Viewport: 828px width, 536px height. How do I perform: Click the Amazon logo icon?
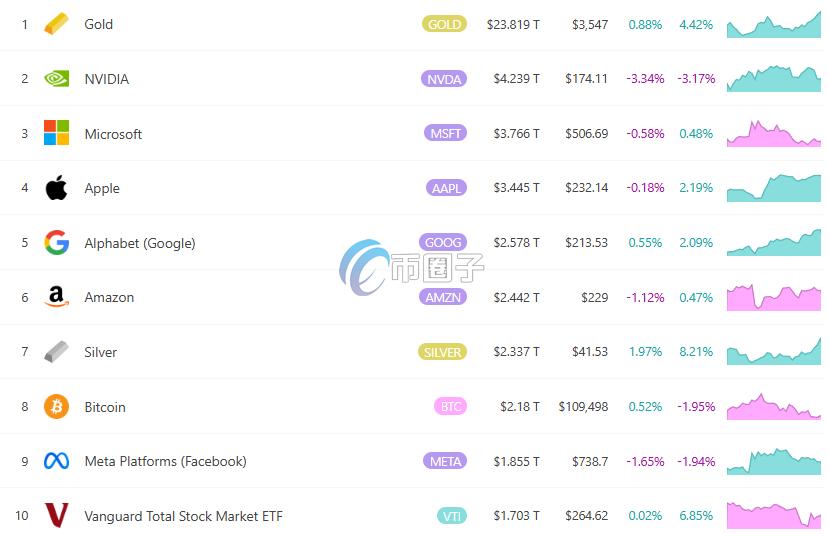coord(57,297)
